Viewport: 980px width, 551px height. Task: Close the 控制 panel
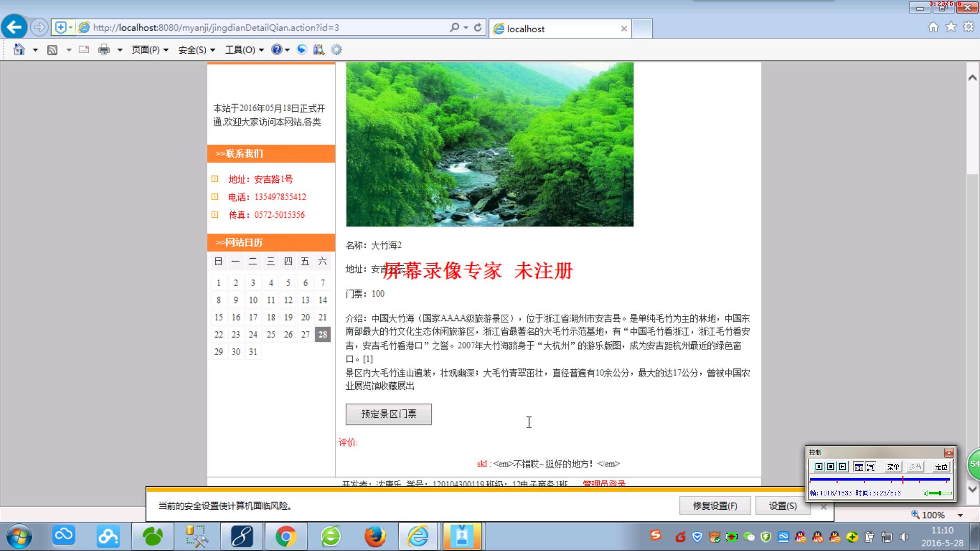[949, 453]
